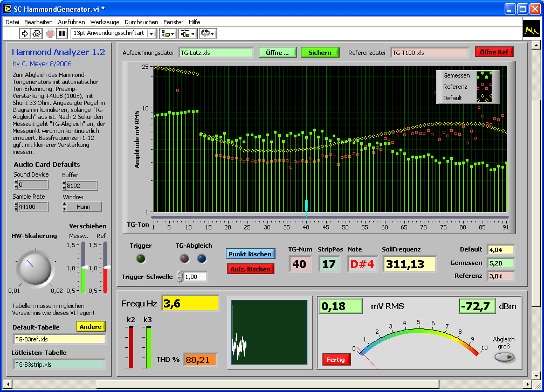
Task: Click the Sound Device stepper arrows
Action: 16,185
